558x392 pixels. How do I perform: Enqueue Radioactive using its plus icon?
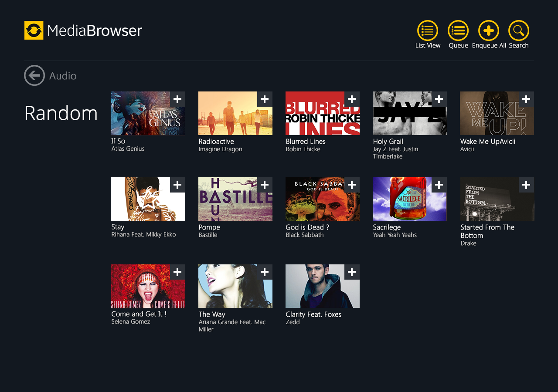tap(265, 99)
